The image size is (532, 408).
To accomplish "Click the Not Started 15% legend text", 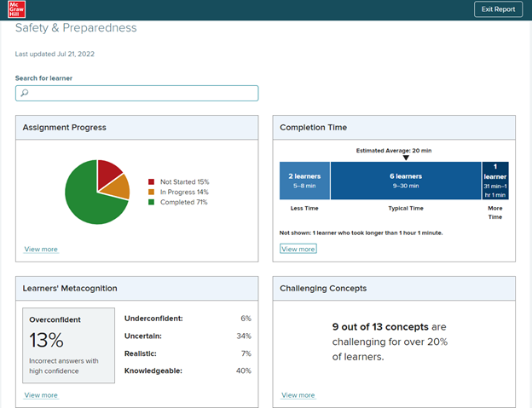I will 184,182.
